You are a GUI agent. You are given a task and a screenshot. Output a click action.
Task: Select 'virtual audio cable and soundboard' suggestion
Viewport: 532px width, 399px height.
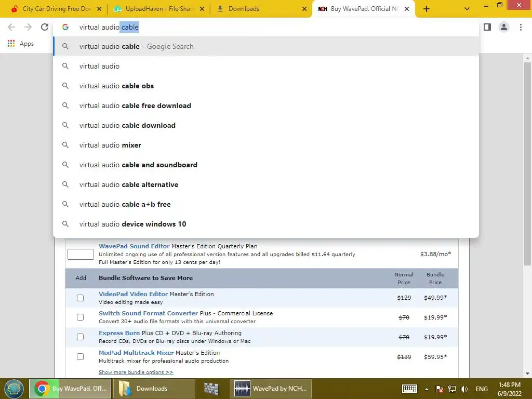click(x=266, y=165)
